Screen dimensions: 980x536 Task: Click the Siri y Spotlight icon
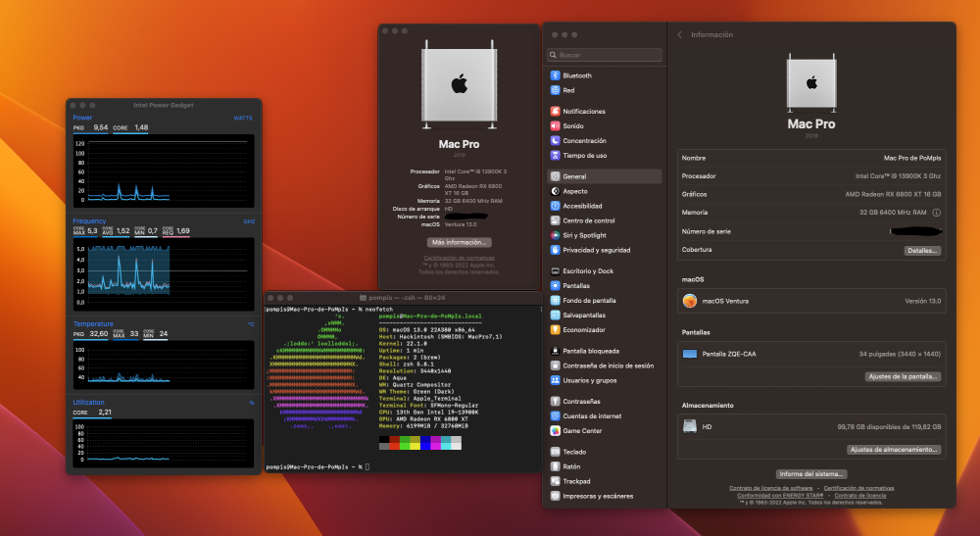point(555,235)
